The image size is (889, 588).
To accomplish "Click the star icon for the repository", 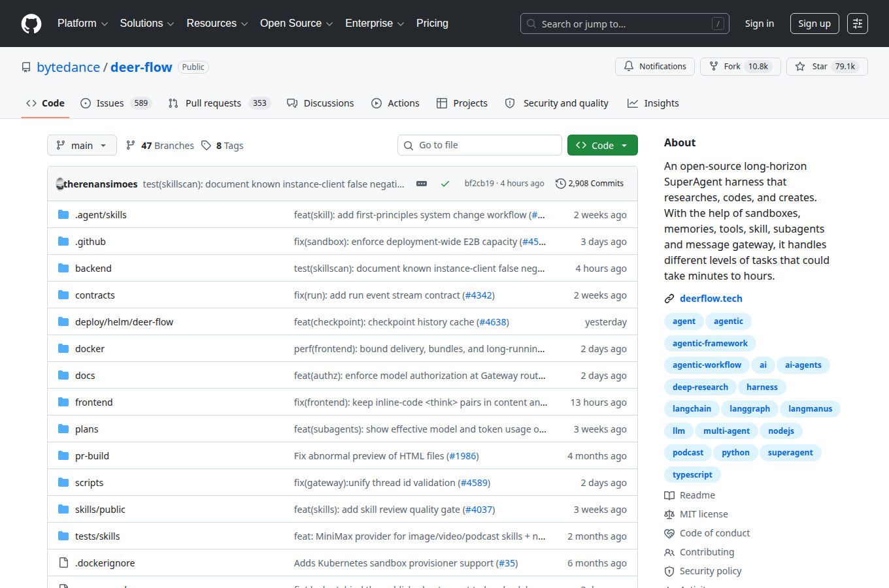I will pyautogui.click(x=800, y=67).
